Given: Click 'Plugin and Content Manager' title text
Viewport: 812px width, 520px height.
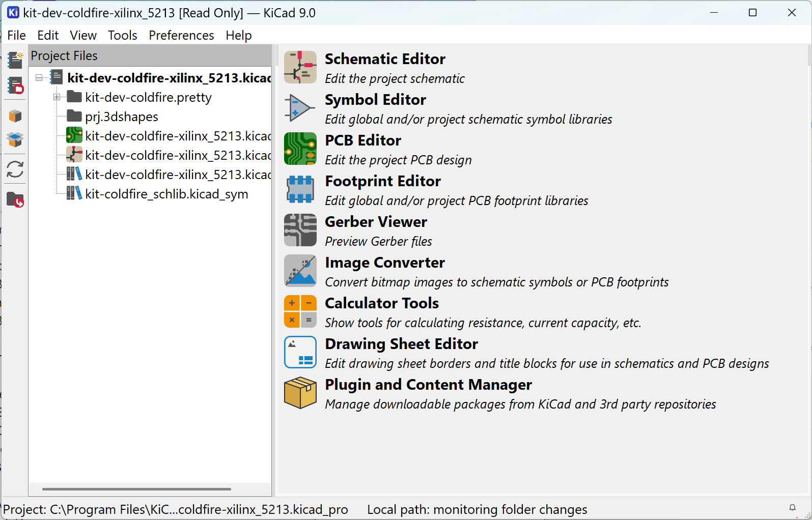Looking at the screenshot, I should coord(428,385).
